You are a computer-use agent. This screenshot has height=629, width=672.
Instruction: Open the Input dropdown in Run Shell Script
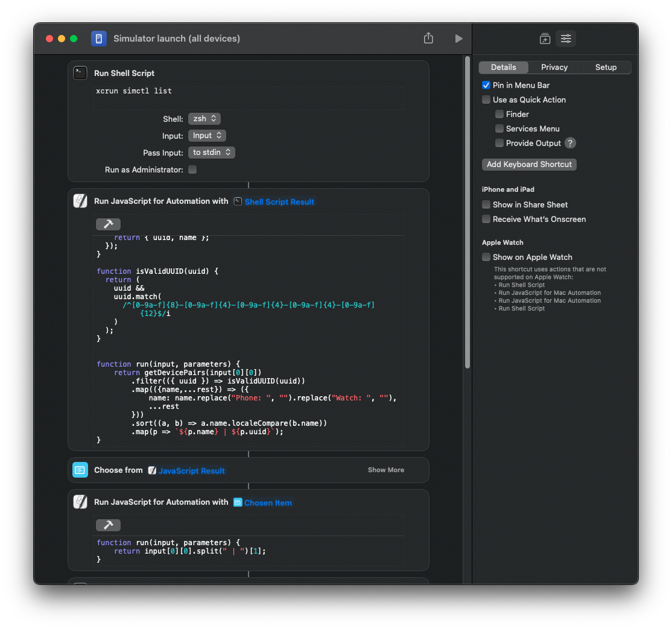click(x=207, y=135)
